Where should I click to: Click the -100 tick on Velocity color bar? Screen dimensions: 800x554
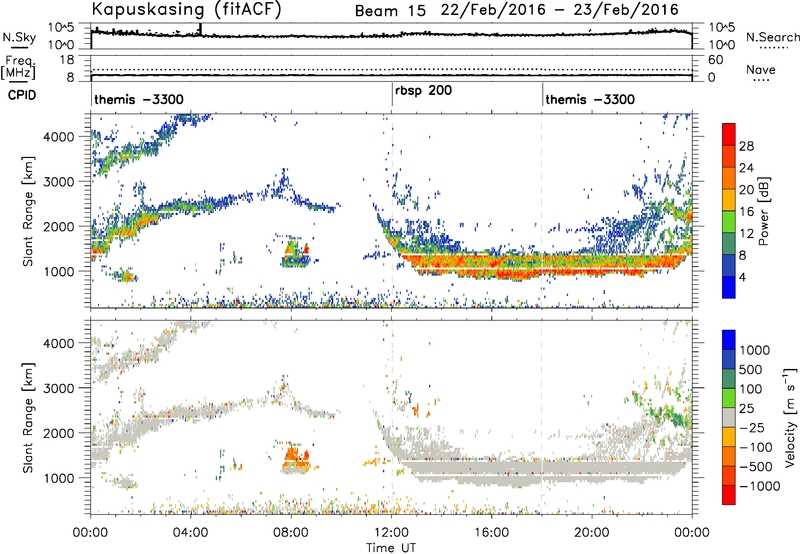point(755,447)
